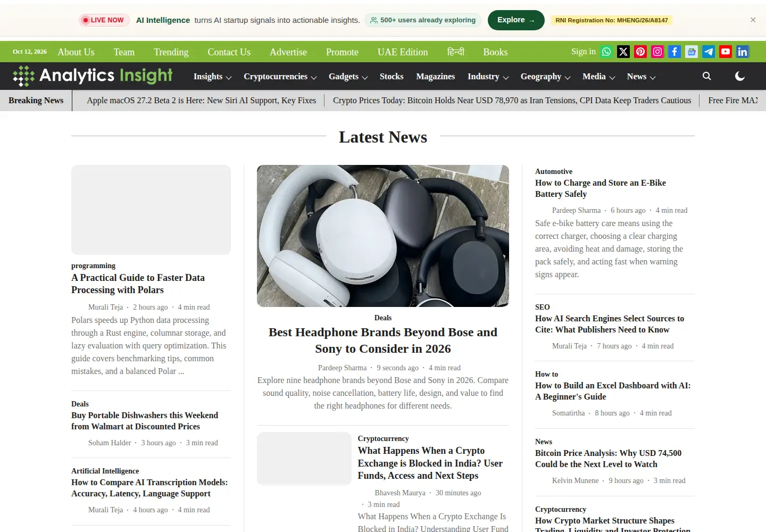The height and width of the screenshot is (532, 766).
Task: Open the Facebook social icon
Action: tap(675, 52)
